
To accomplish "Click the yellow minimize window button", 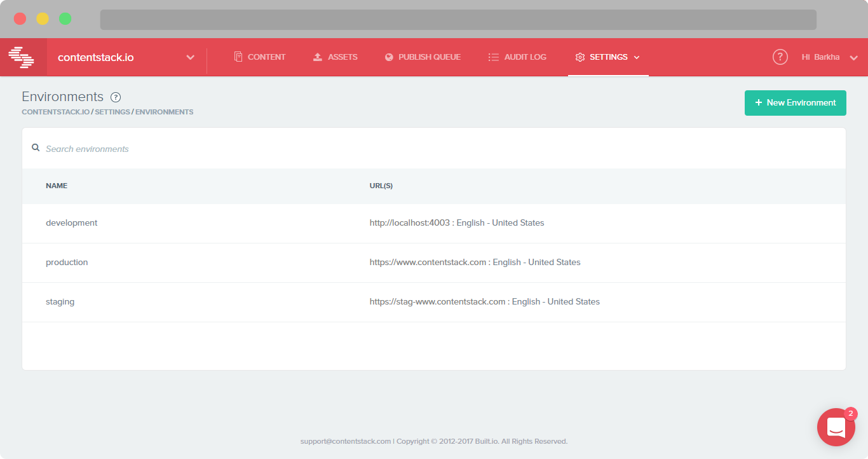I will 43,18.
